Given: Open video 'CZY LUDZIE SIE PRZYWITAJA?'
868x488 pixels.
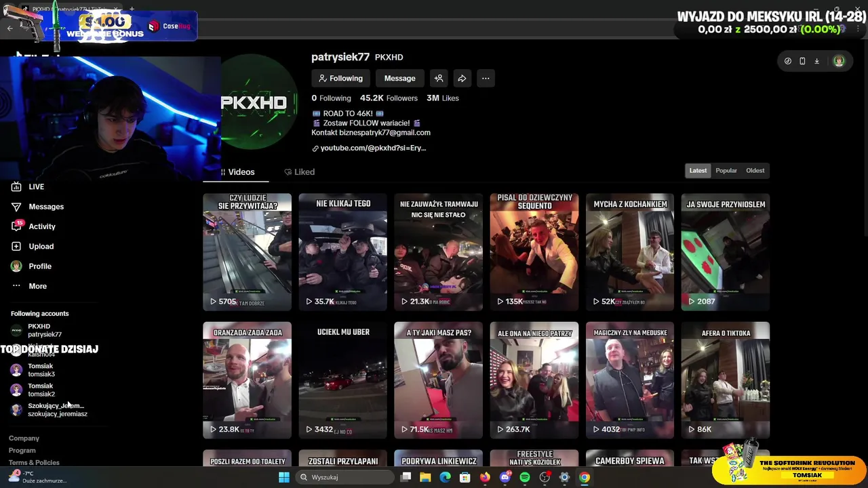Looking at the screenshot, I should (x=247, y=251).
